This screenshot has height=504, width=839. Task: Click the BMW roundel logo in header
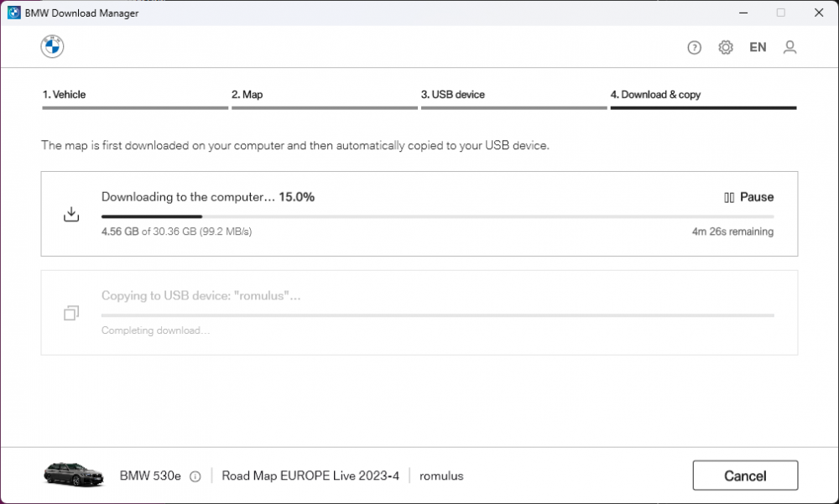52,47
